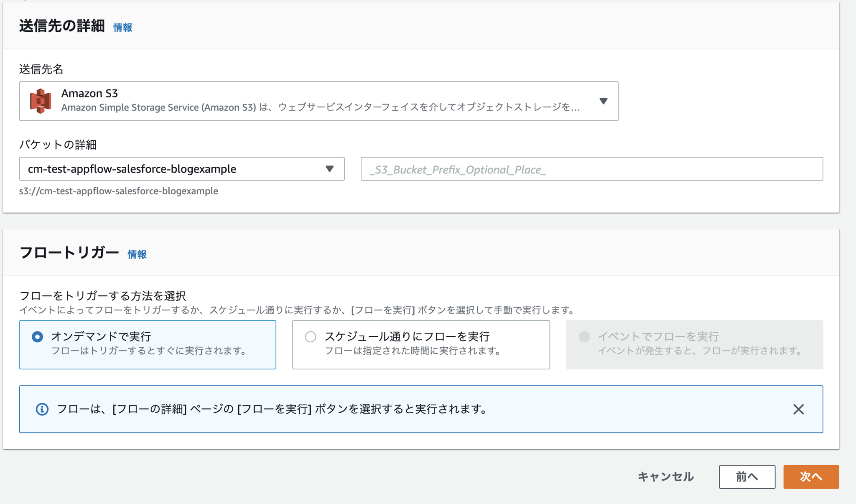Select オンデマンドで実行 radio button
Screen dimensions: 856x504
coord(36,337)
